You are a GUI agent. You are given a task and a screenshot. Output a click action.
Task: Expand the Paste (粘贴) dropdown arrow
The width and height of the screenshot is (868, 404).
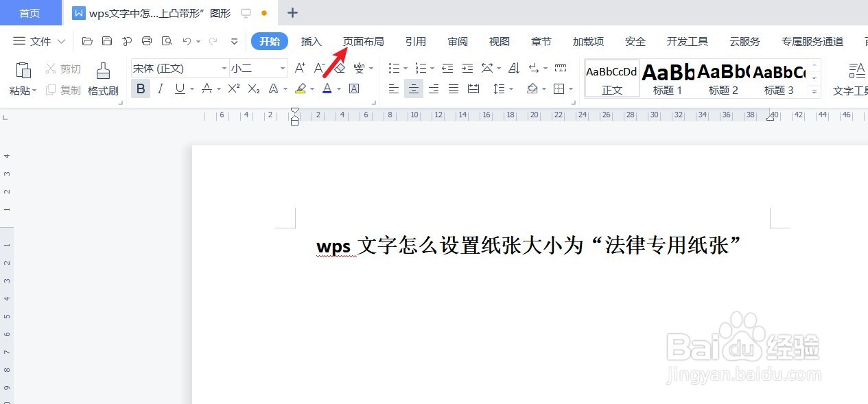pyautogui.click(x=35, y=91)
